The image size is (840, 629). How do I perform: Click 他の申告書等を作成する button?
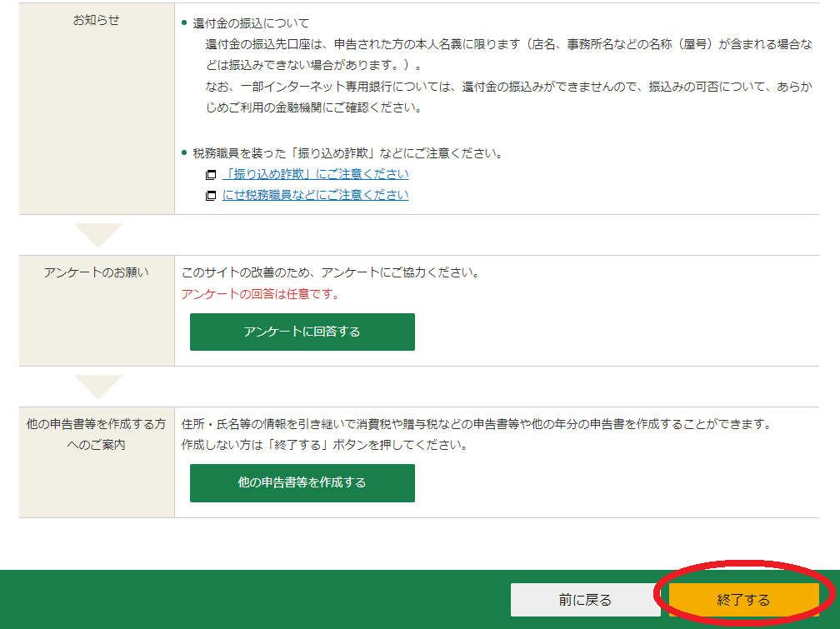[x=302, y=482]
